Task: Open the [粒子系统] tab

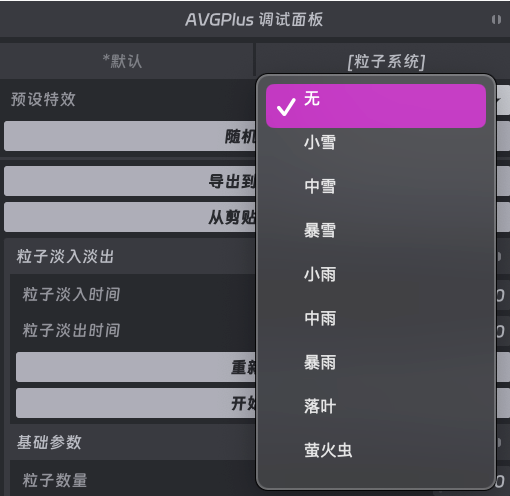Action: (x=386, y=62)
